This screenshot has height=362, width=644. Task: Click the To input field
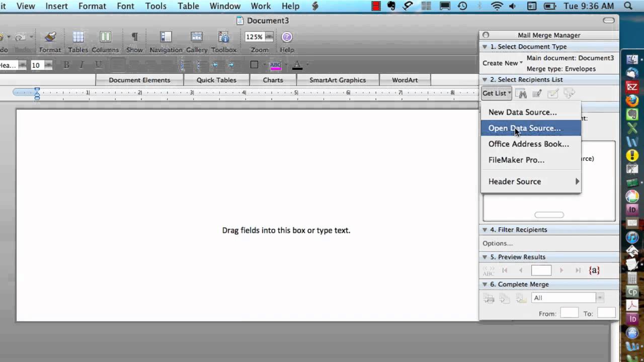tap(606, 313)
